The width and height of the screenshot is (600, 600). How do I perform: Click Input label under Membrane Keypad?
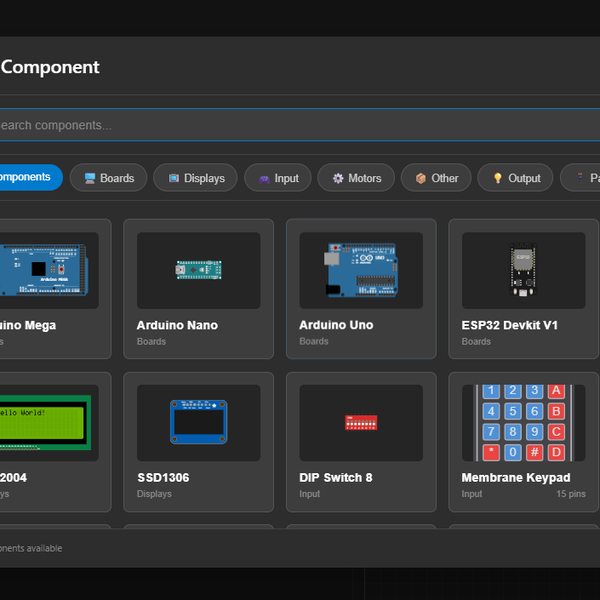472,494
